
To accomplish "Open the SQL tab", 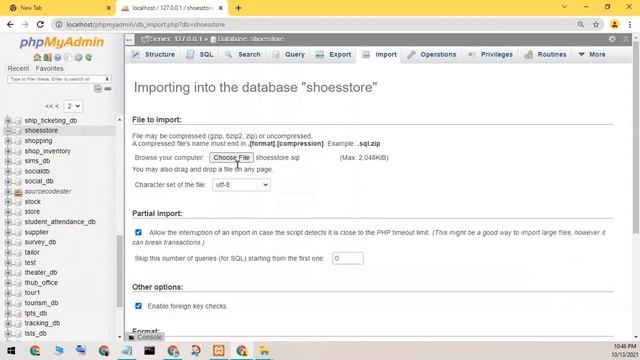I will [200, 54].
